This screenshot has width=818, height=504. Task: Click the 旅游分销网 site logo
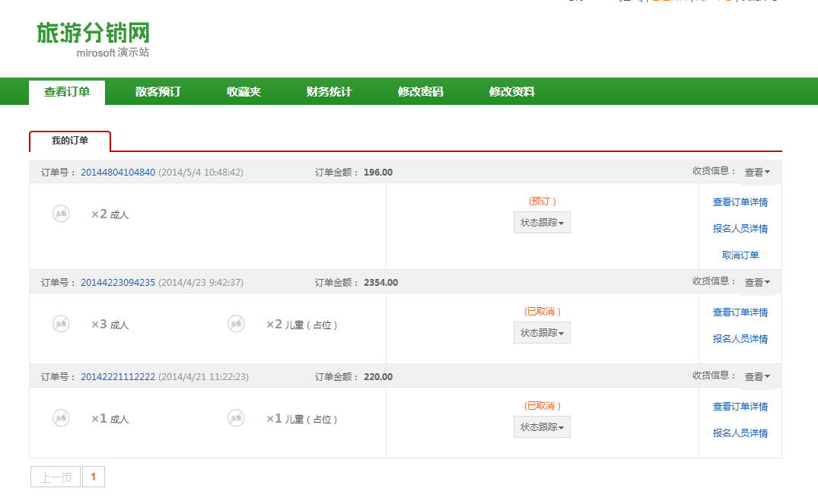pos(93,39)
